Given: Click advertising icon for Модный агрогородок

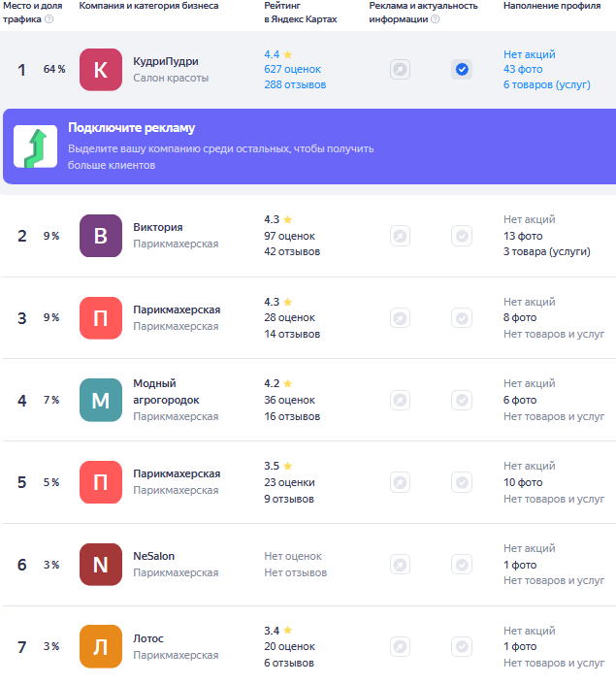Looking at the screenshot, I should pyautogui.click(x=400, y=400).
